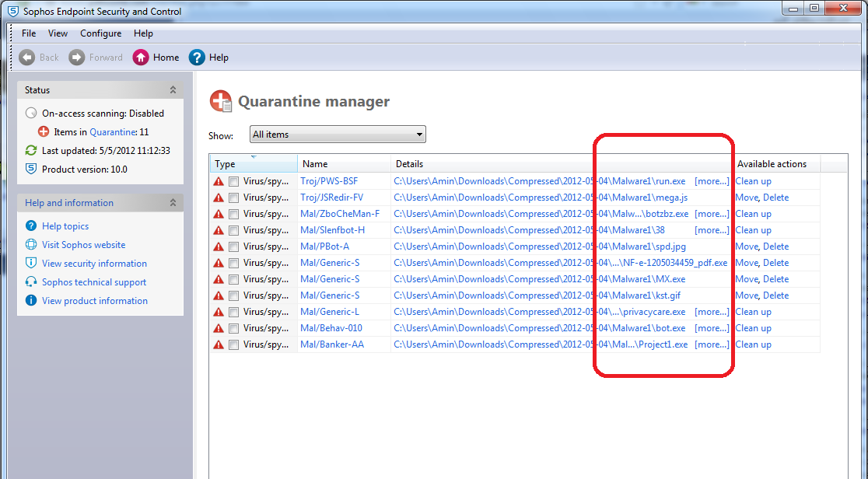Click the blue Help question mark icon
Image resolution: width=868 pixels, height=479 pixels.
(x=197, y=57)
